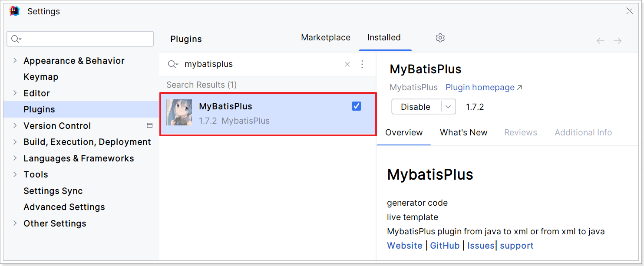Open the Plugin homepage link
The height and width of the screenshot is (266, 644).
[x=484, y=88]
